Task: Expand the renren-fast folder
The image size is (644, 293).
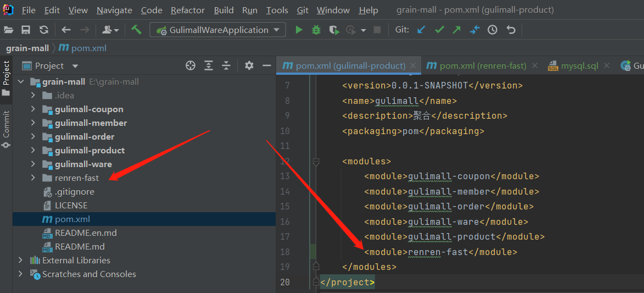Action: 33,178
